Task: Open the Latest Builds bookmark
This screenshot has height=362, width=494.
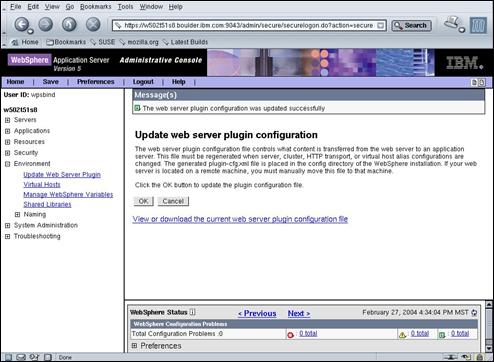Action: (x=185, y=42)
